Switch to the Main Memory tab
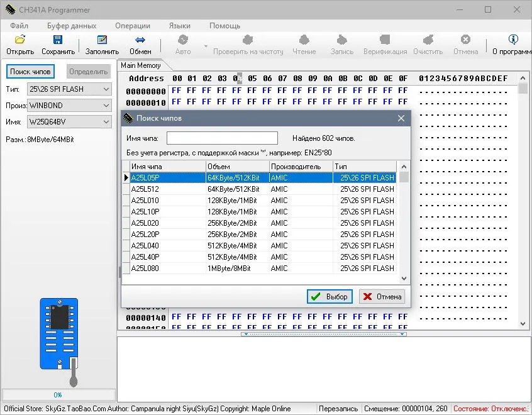The image size is (532, 415). 141,65
